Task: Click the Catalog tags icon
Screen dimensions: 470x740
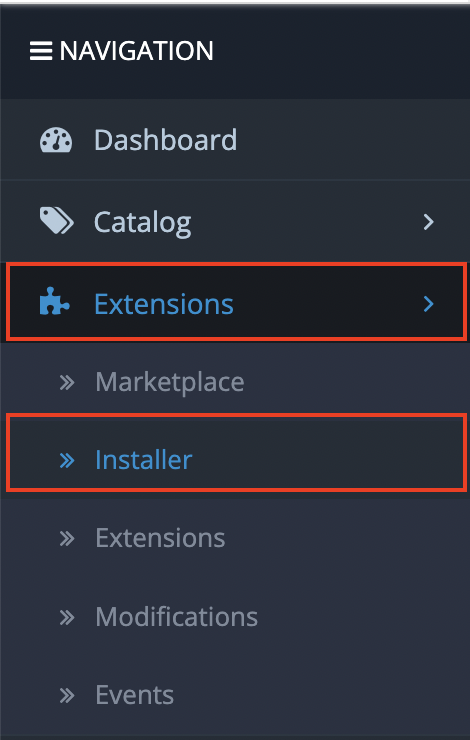Action: pyautogui.click(x=56, y=221)
